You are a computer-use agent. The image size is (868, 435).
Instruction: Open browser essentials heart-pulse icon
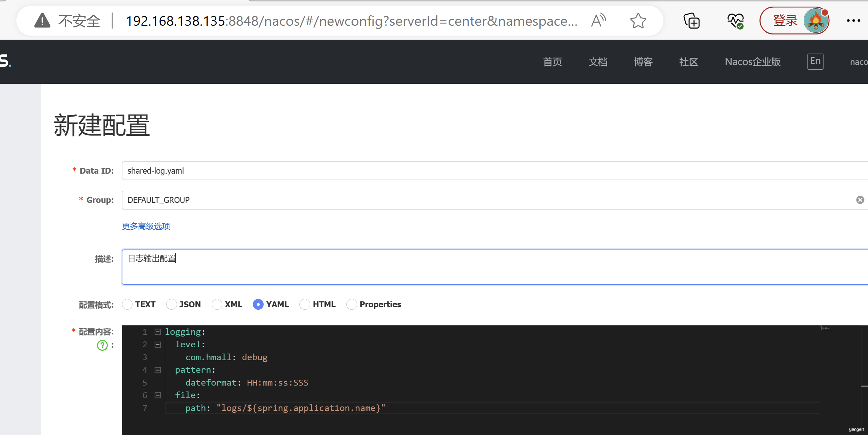point(736,21)
